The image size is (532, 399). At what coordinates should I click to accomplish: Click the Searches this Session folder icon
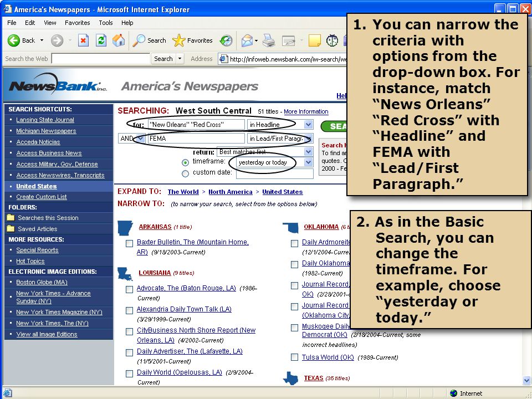[11, 217]
